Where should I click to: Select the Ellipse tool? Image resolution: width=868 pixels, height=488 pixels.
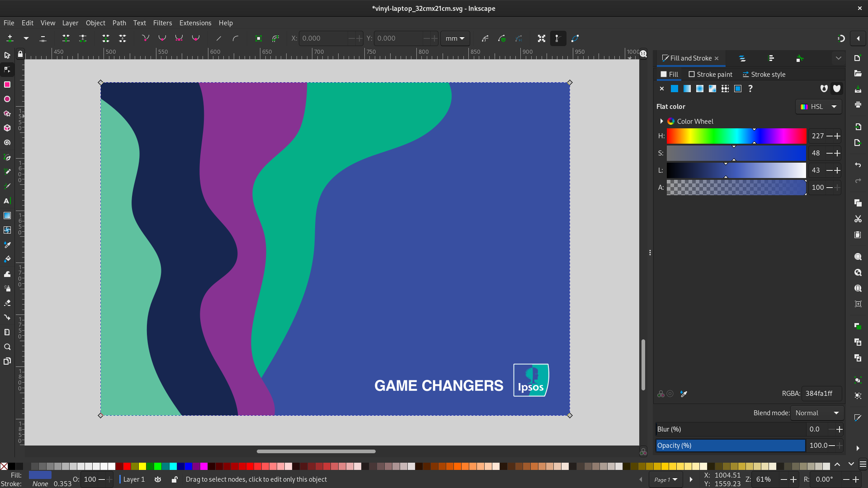point(7,99)
